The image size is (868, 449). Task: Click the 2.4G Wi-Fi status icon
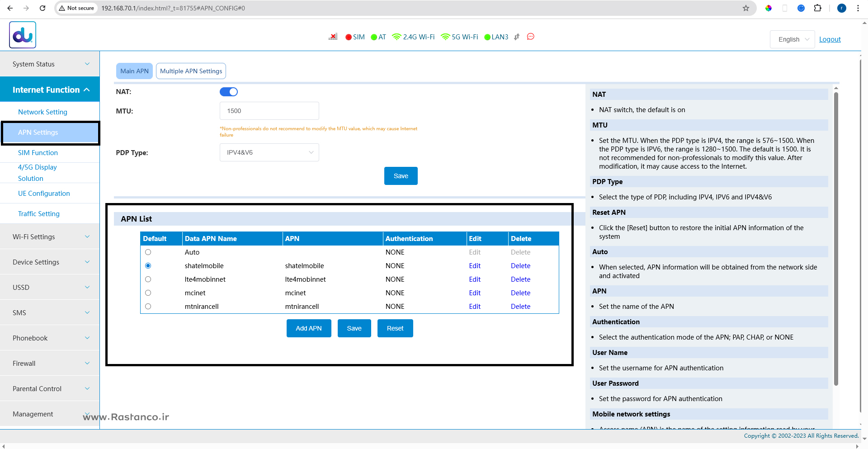(396, 37)
